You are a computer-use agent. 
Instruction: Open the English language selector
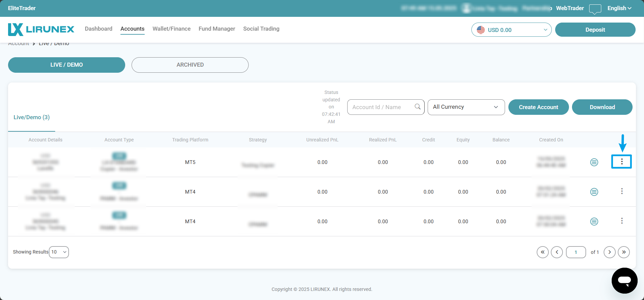619,8
